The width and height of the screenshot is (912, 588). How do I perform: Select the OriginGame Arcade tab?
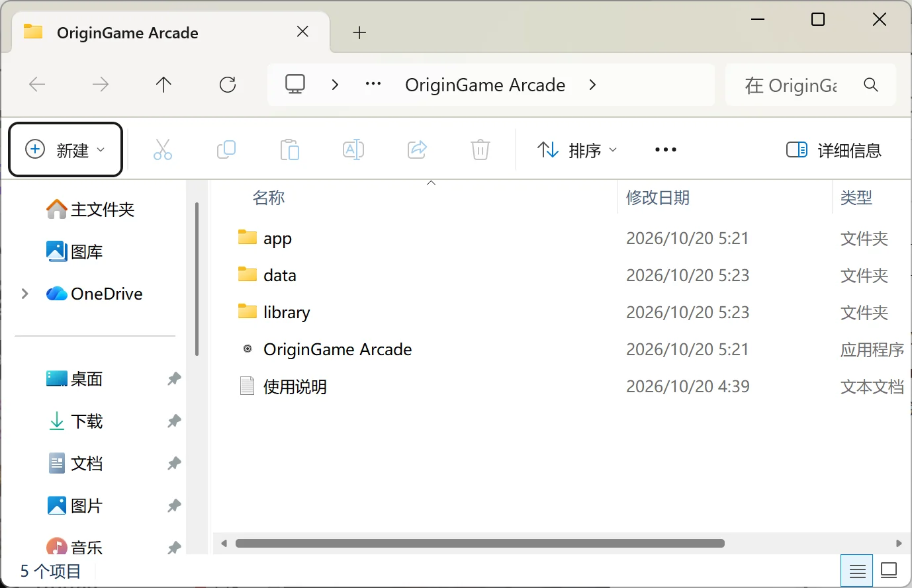pyautogui.click(x=172, y=32)
